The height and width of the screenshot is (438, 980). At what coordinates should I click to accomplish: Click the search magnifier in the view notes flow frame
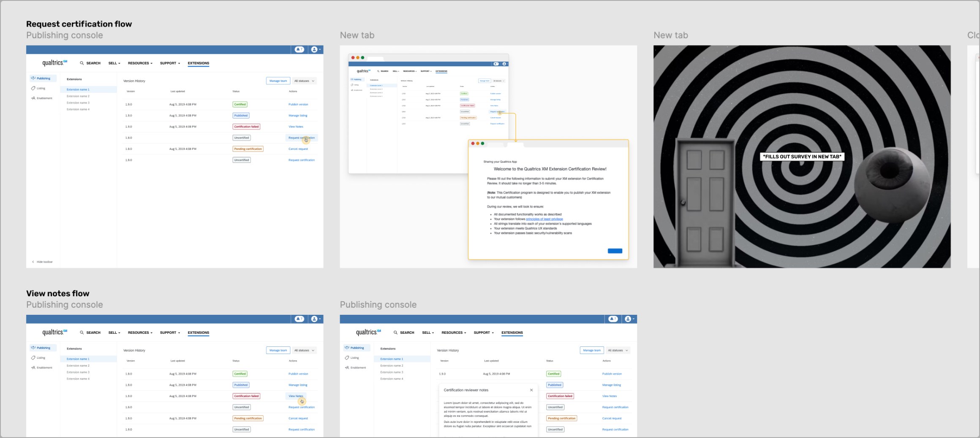(82, 333)
